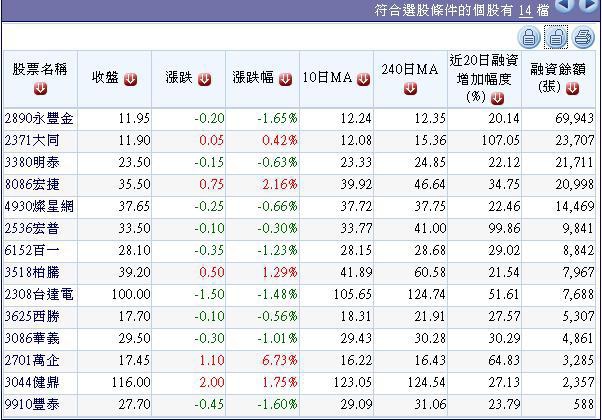
Task: Open stock 8086宏捷
Action: click(x=32, y=184)
